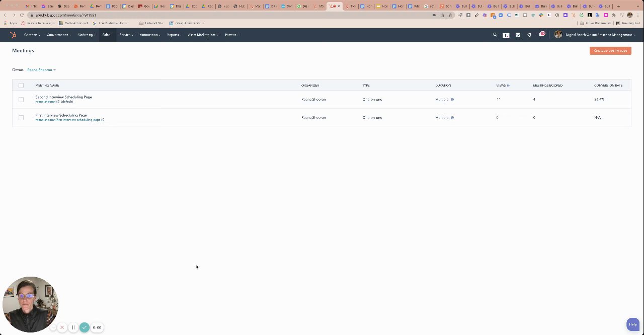Click the Apps shortcut in bookmarks bar
This screenshot has height=335, width=644.
11,23
